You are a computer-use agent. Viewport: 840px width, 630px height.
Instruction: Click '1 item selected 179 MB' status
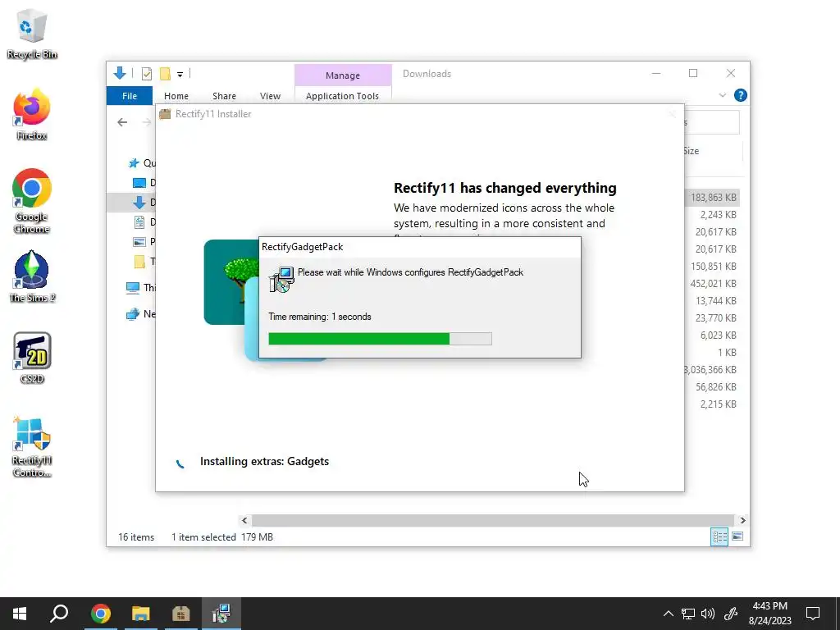coord(221,536)
